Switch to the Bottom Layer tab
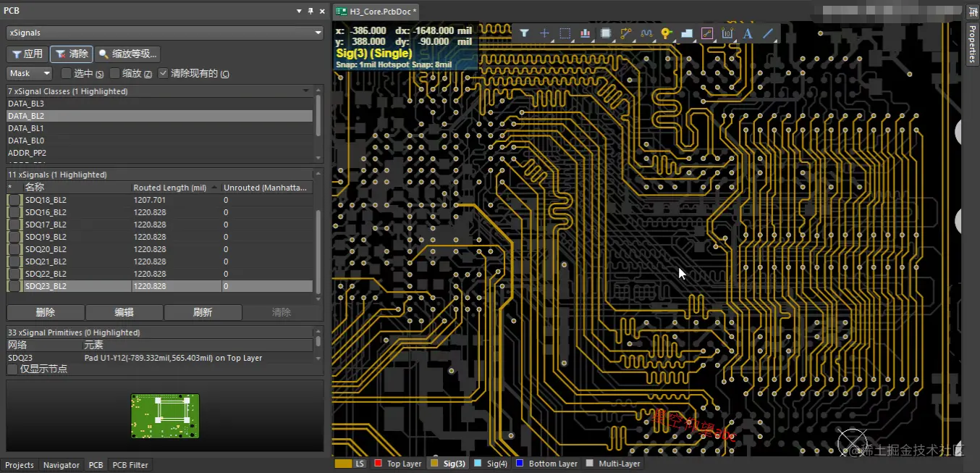The image size is (980, 473). 546,464
